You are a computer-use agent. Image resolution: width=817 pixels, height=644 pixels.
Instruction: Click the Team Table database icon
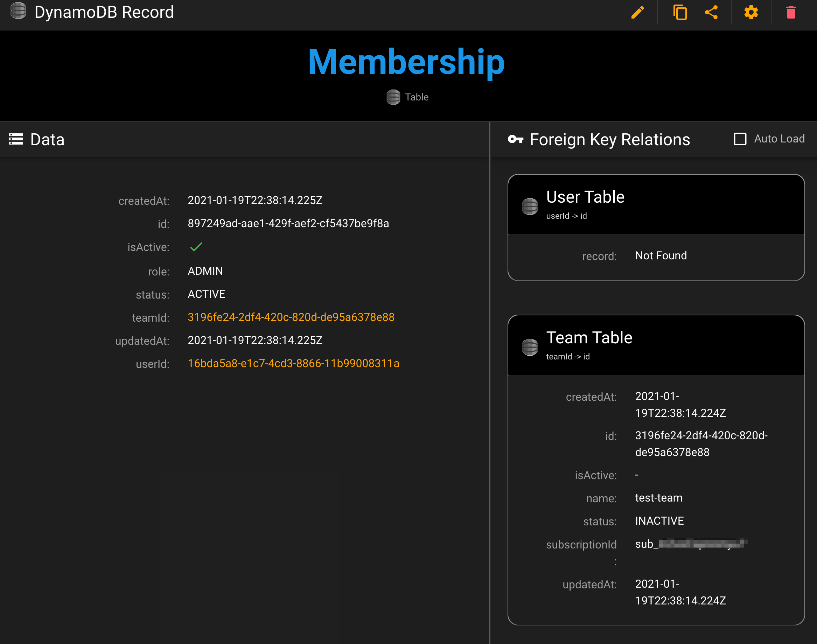[529, 347]
